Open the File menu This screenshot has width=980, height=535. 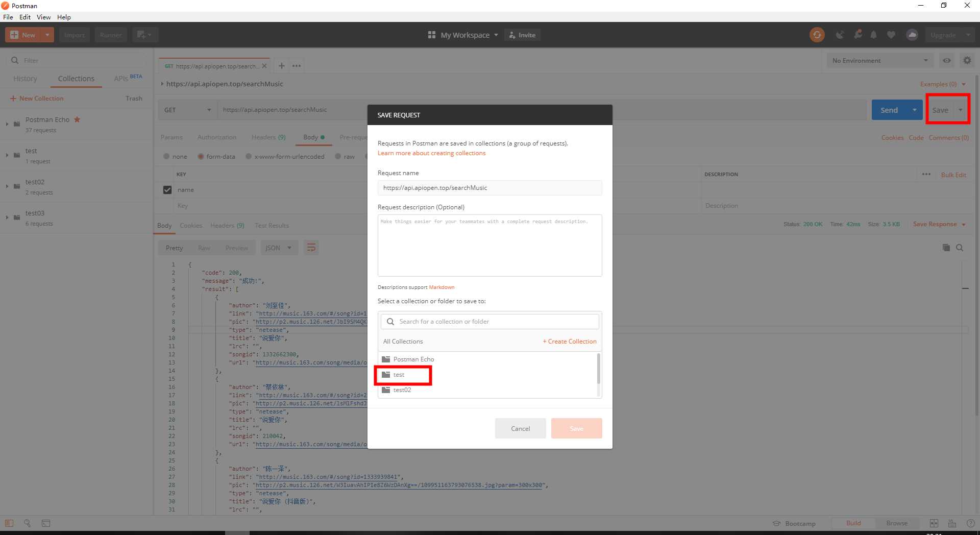(8, 17)
